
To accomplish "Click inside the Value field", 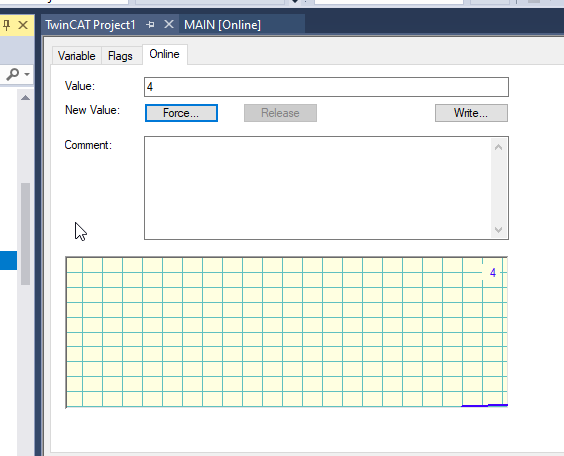I will point(326,87).
